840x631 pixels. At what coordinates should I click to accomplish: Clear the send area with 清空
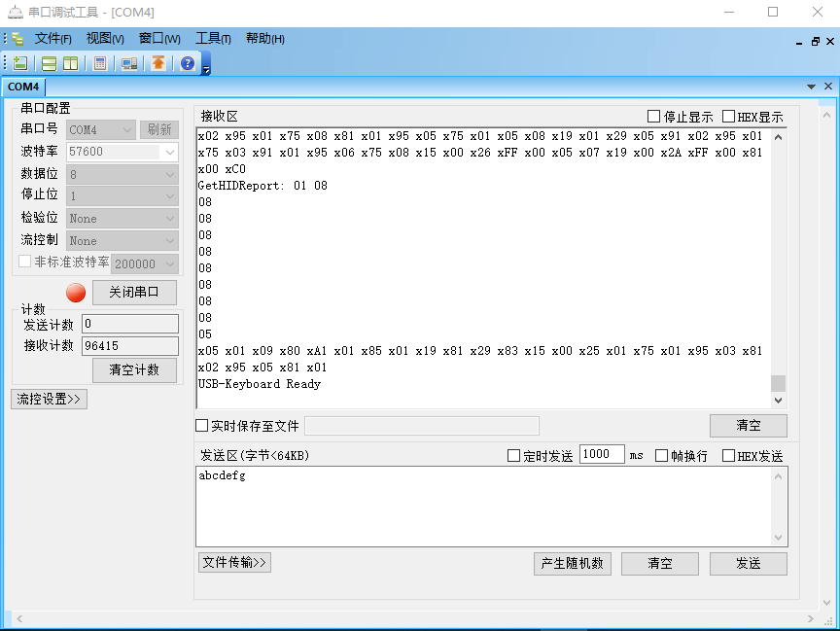659,564
